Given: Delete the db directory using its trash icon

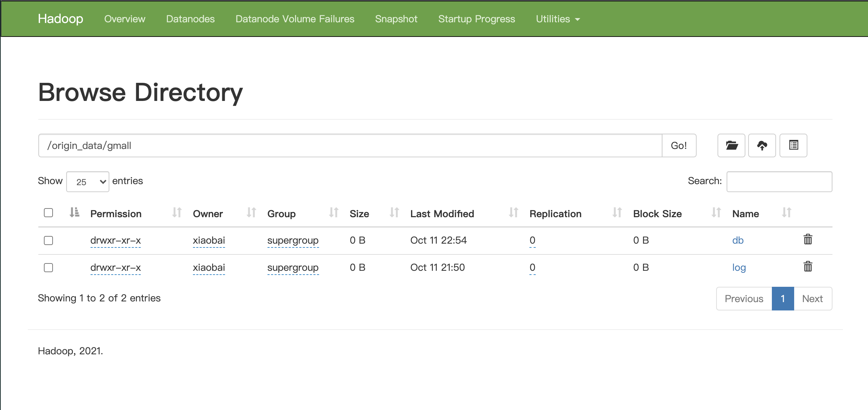Looking at the screenshot, I should [x=808, y=239].
